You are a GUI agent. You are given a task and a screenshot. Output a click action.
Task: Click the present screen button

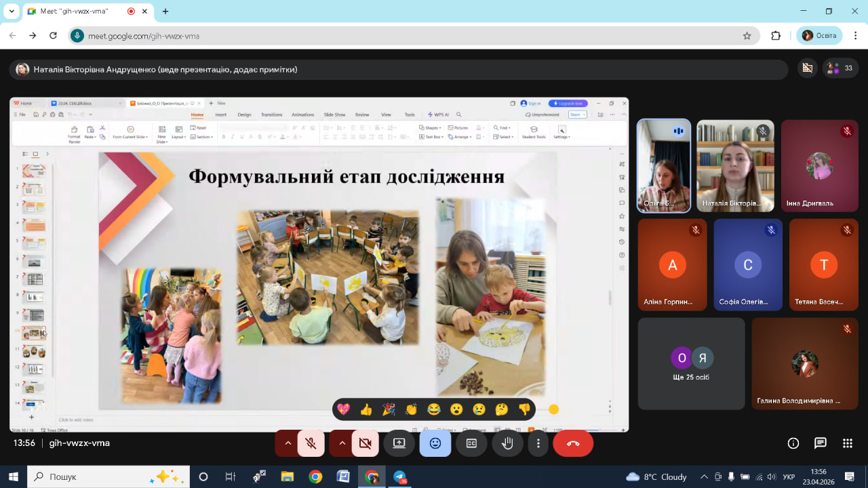pos(399,443)
